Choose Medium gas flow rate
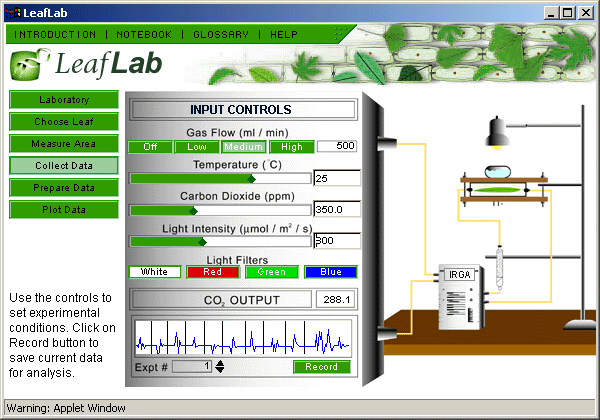The width and height of the screenshot is (600, 420). pyautogui.click(x=243, y=146)
